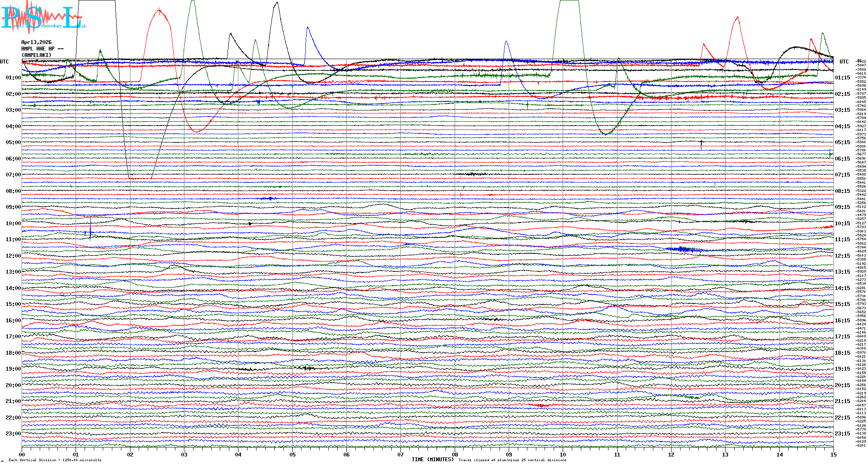
Task: Click minute marker 10 on bottom axis
Action: 563,454
